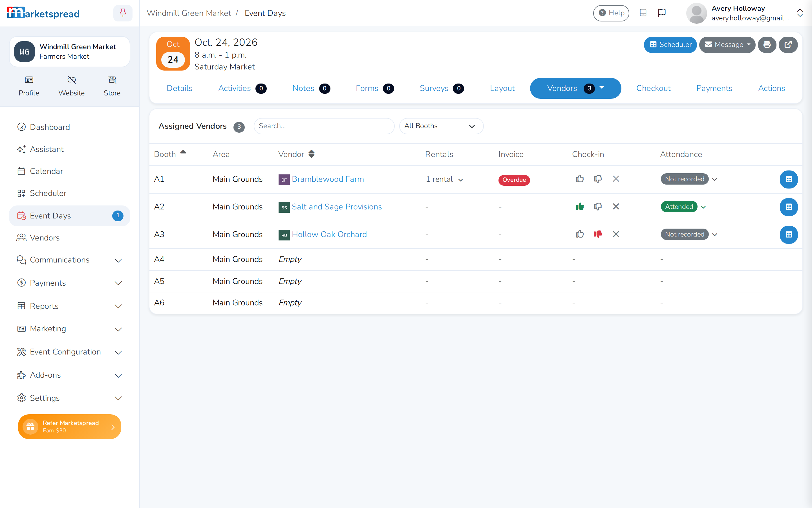Go to Dashboard in sidebar
This screenshot has height=508, width=812.
coord(69,127)
